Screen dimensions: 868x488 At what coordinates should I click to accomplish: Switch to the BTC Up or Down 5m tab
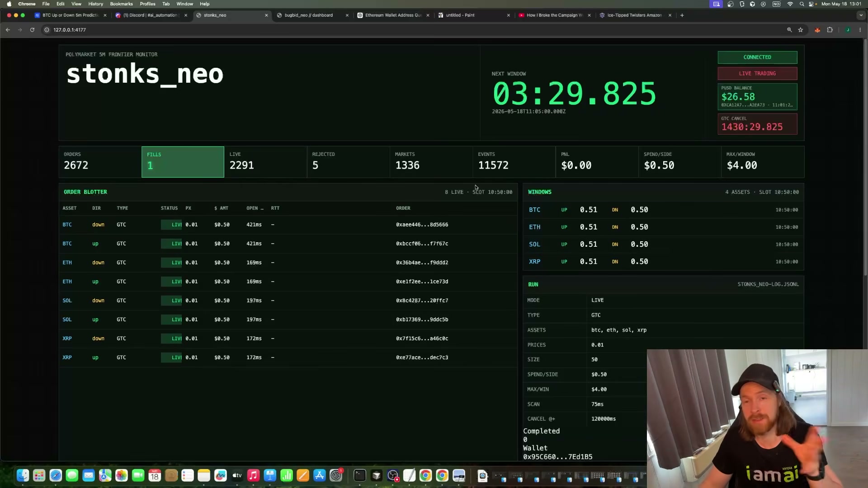point(71,15)
